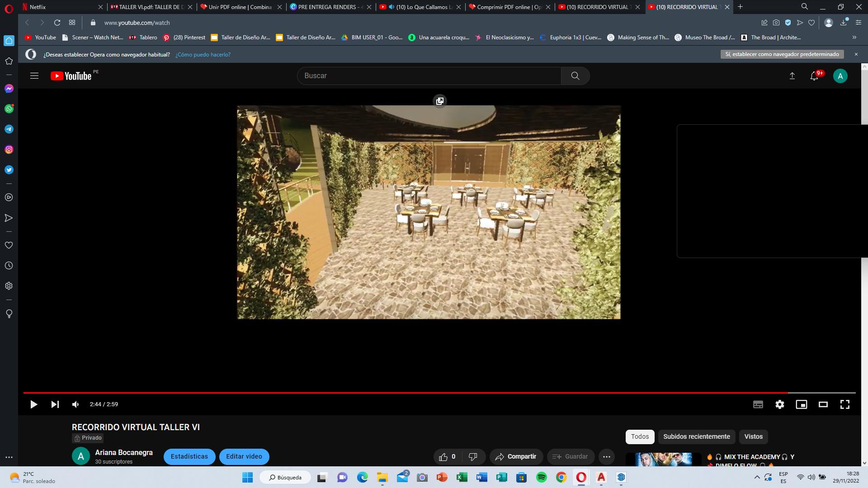Seek on the red video progress bar
This screenshot has height=488, width=868.
407,393
